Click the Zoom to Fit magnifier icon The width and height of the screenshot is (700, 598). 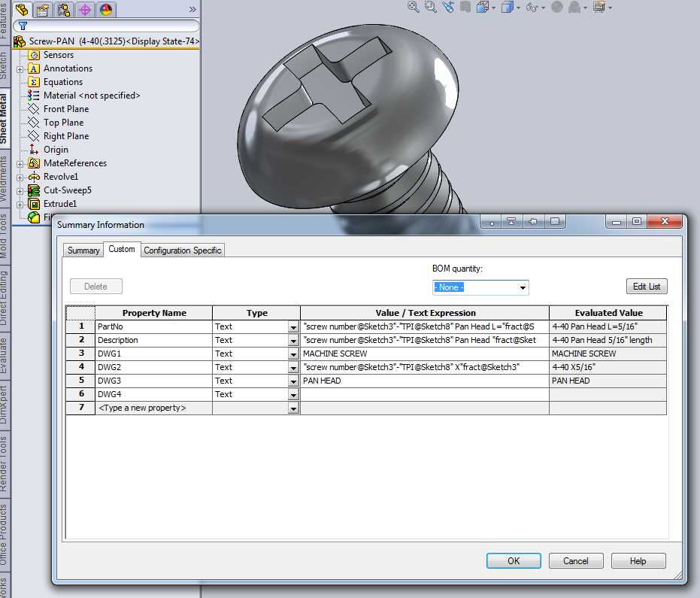tap(414, 7)
